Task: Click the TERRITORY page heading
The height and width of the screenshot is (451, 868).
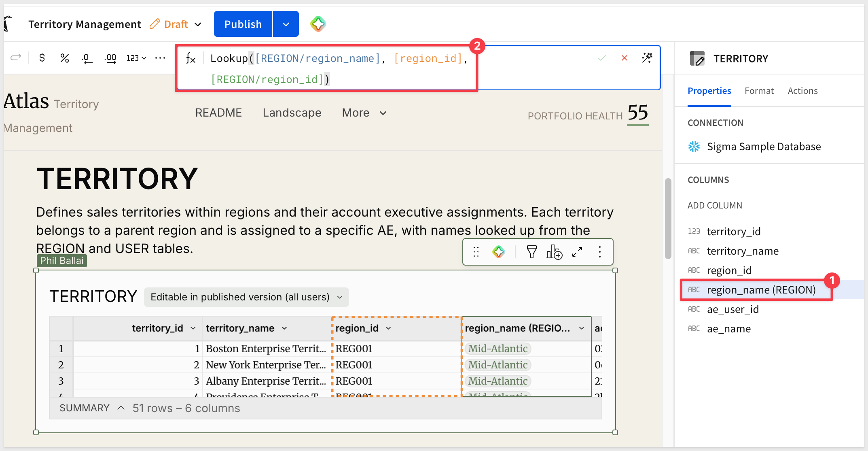Action: pos(117,179)
